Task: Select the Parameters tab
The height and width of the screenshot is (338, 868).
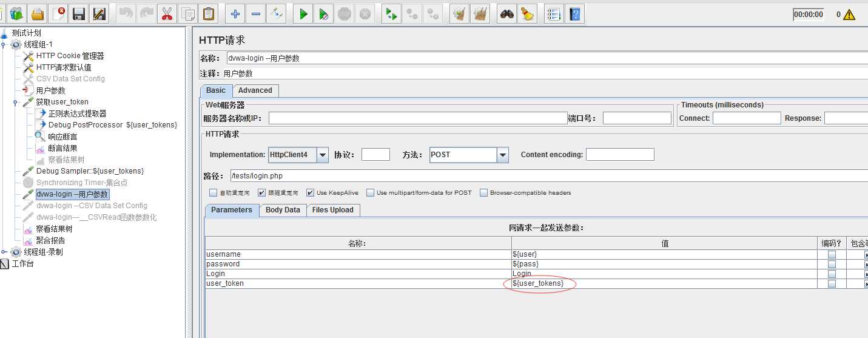Action: [232, 210]
